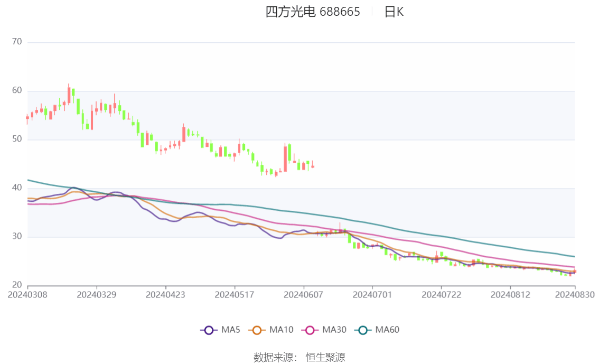Click the chart title 四方光电 688665

click(313, 12)
